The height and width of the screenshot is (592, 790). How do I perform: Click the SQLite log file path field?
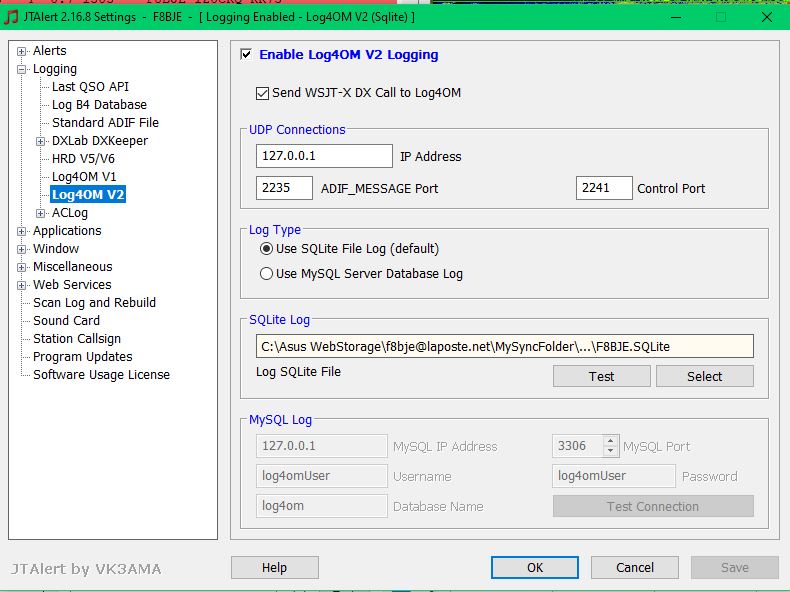505,346
